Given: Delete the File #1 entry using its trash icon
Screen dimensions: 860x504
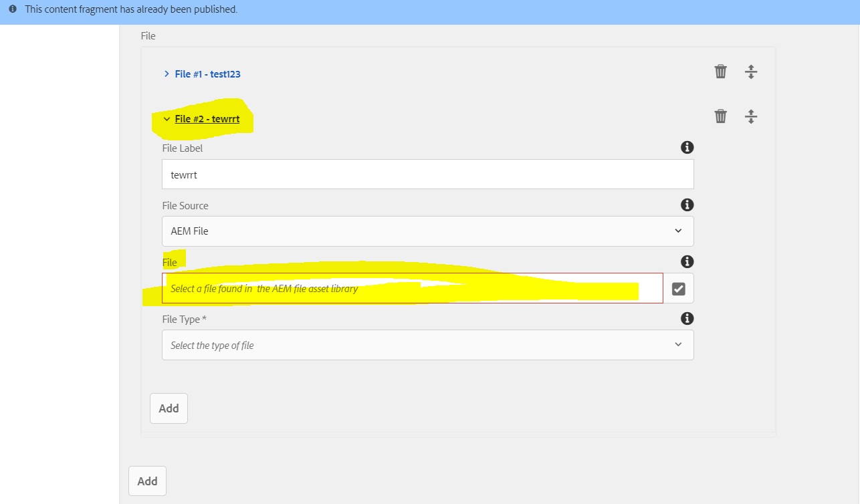Looking at the screenshot, I should click(x=720, y=71).
